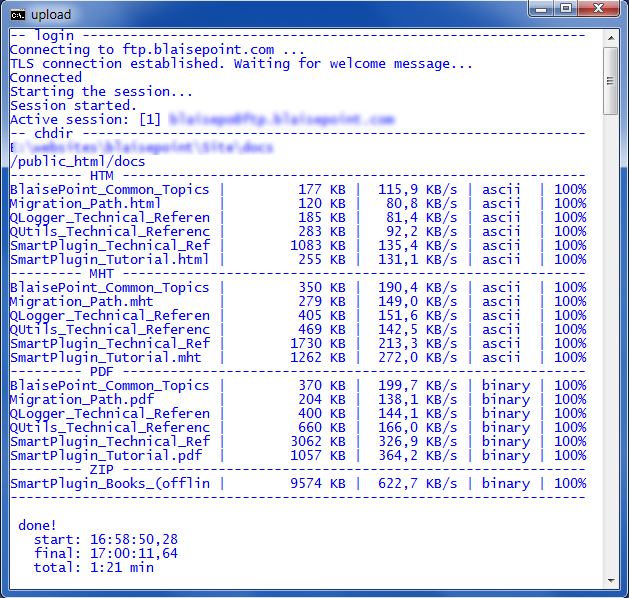The height and width of the screenshot is (598, 629).
Task: Click the scrollbar up arrow
Action: click(611, 38)
